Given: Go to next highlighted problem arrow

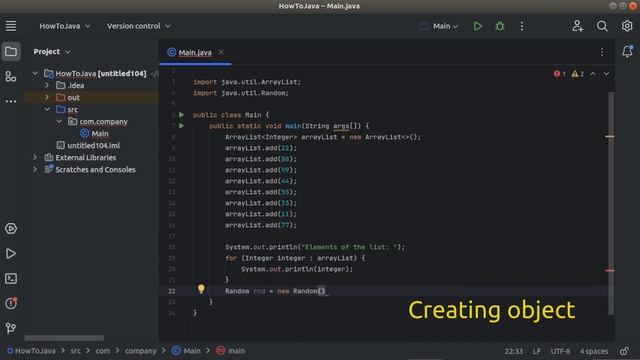Looking at the screenshot, I should point(607,74).
